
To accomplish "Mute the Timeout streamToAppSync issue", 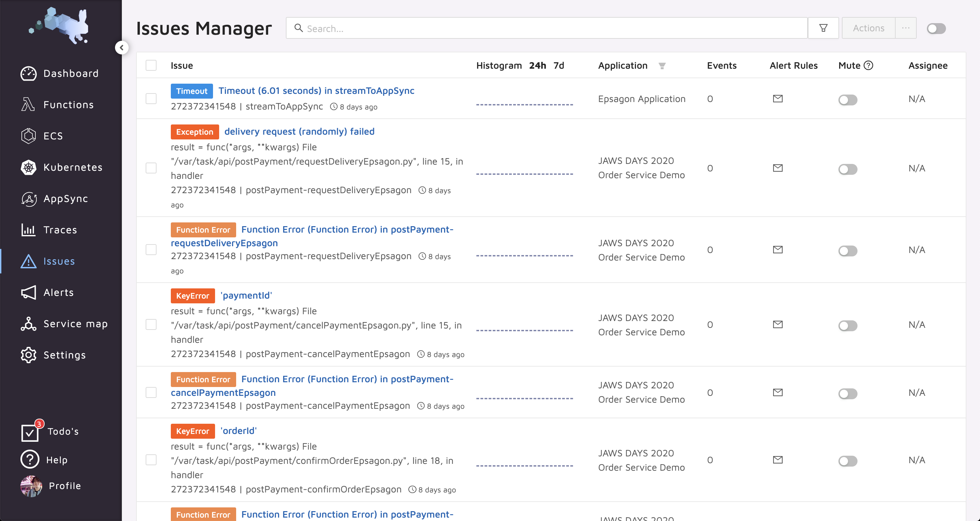I will (848, 100).
